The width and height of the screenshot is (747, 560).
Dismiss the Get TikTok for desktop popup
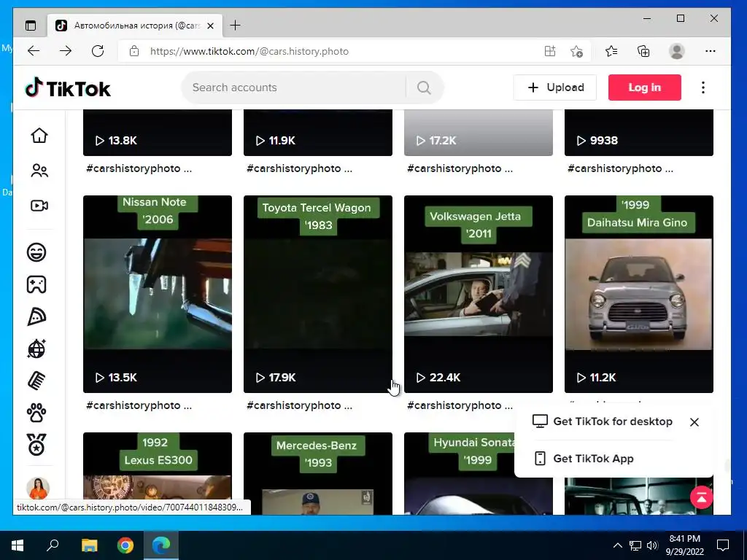(694, 422)
